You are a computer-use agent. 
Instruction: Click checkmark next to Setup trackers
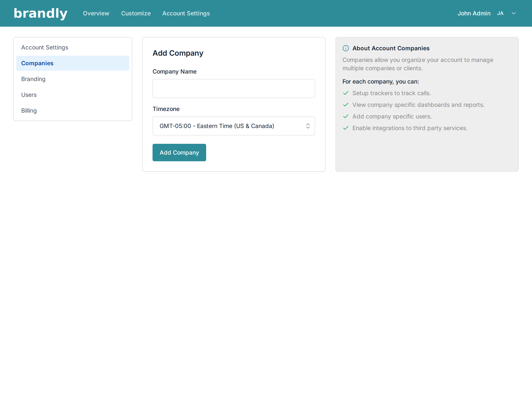346,93
